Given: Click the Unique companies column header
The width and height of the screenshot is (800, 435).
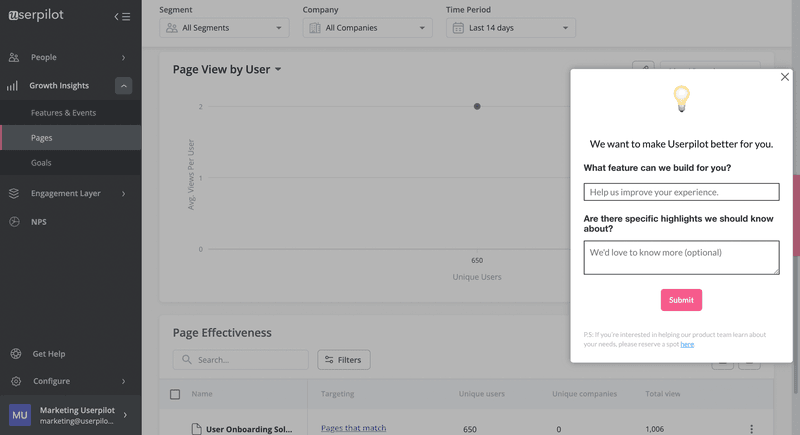Looking at the screenshot, I should pos(584,394).
